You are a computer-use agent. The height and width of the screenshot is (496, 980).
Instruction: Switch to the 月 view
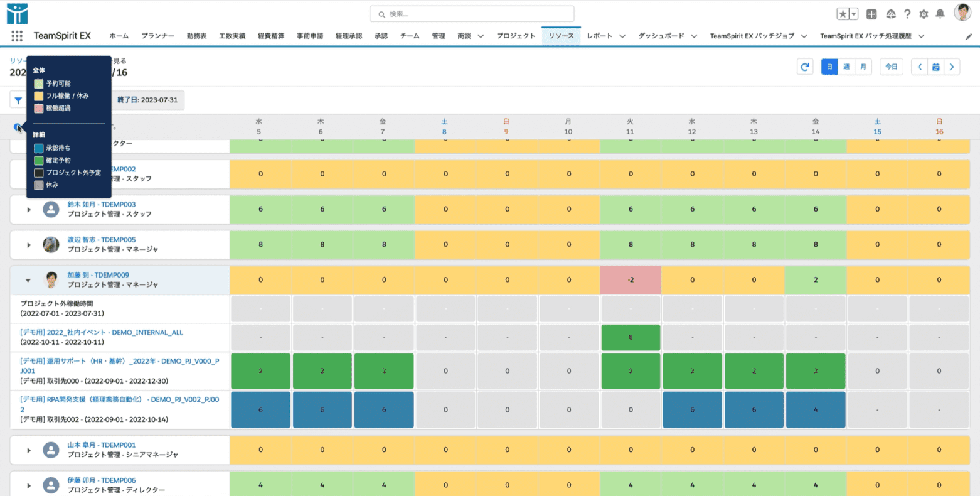[x=863, y=67]
